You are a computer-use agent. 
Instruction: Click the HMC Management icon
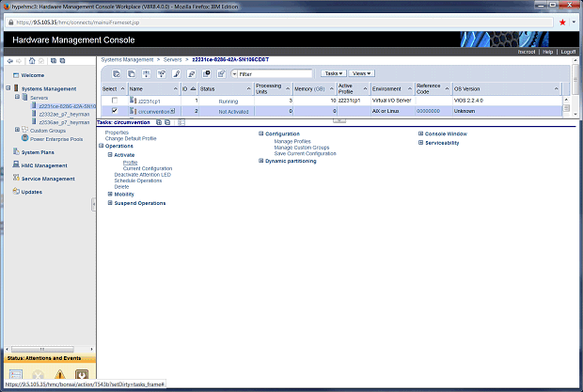(16, 165)
